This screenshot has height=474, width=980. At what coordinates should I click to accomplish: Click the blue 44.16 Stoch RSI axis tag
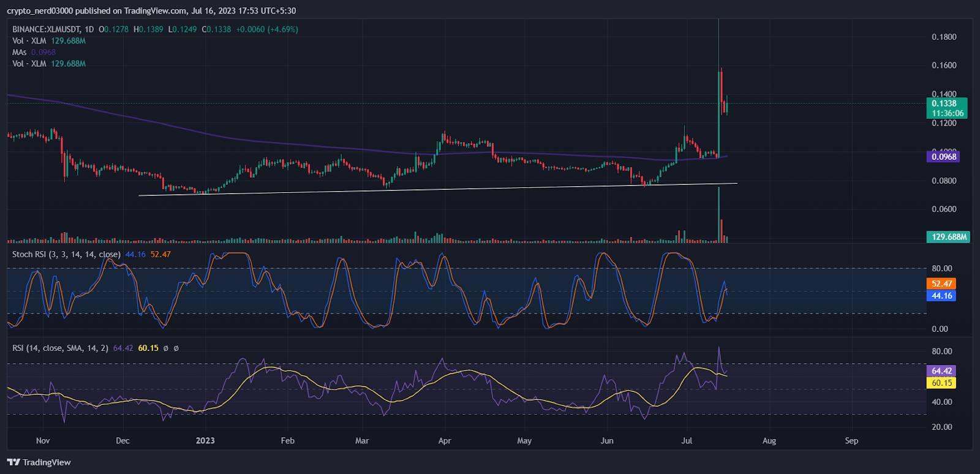941,296
